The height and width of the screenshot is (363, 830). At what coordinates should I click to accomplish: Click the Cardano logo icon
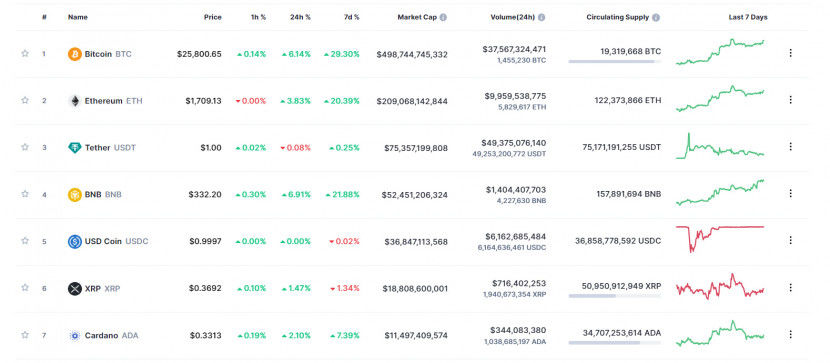click(75, 335)
